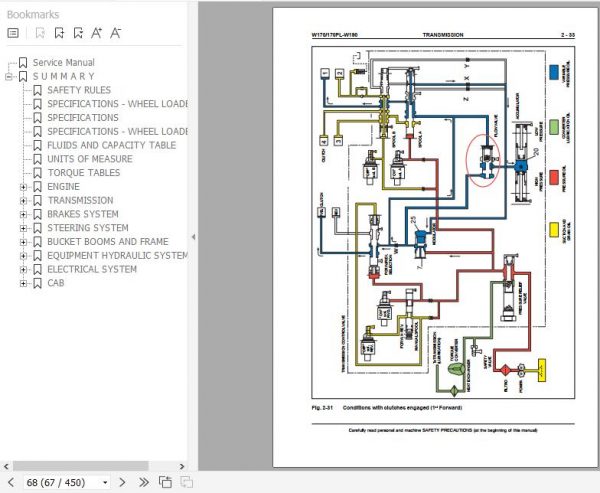Select EQUIPMENT HYDRAULIC SYSTEM label
This screenshot has height=493, width=600.
click(117, 255)
